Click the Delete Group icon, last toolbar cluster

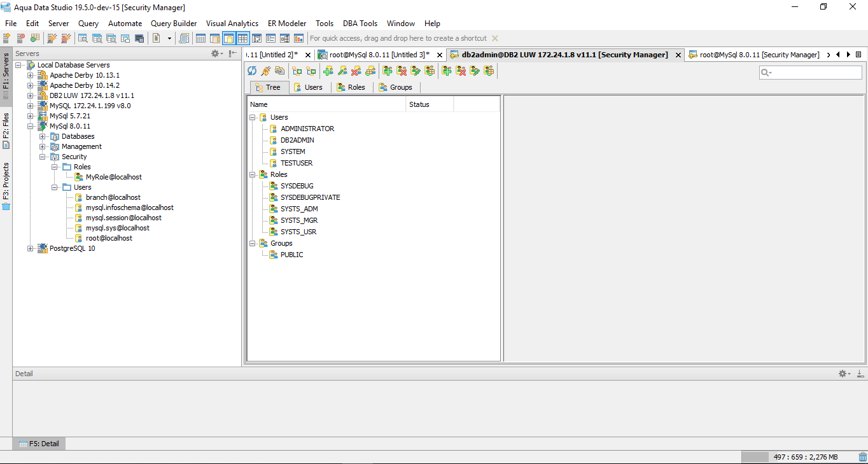pos(461,71)
